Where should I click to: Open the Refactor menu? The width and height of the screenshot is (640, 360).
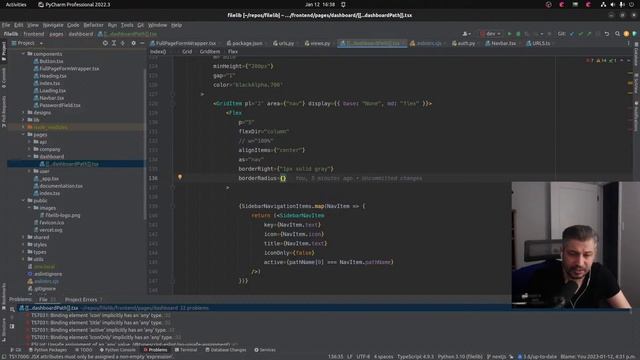(x=93, y=25)
